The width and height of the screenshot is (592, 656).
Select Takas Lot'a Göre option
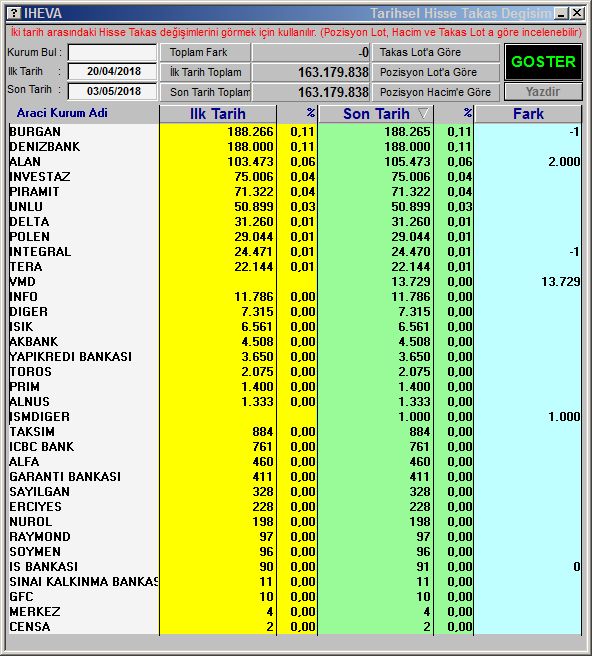click(436, 52)
